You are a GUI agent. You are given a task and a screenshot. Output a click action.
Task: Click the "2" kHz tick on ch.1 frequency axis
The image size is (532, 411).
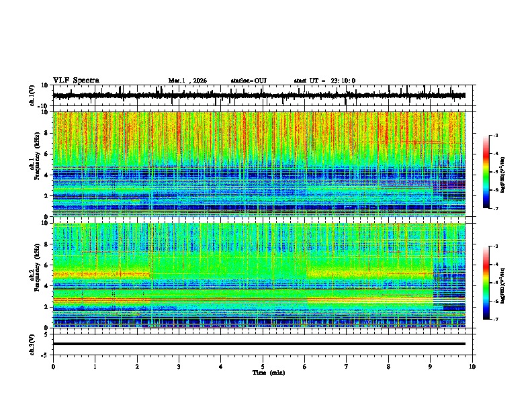[46, 195]
